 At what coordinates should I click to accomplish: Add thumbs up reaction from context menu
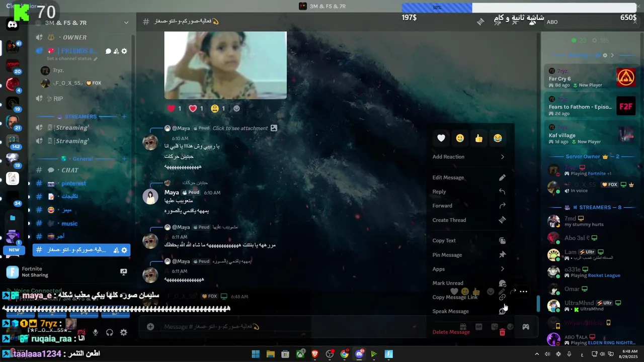[478, 138]
